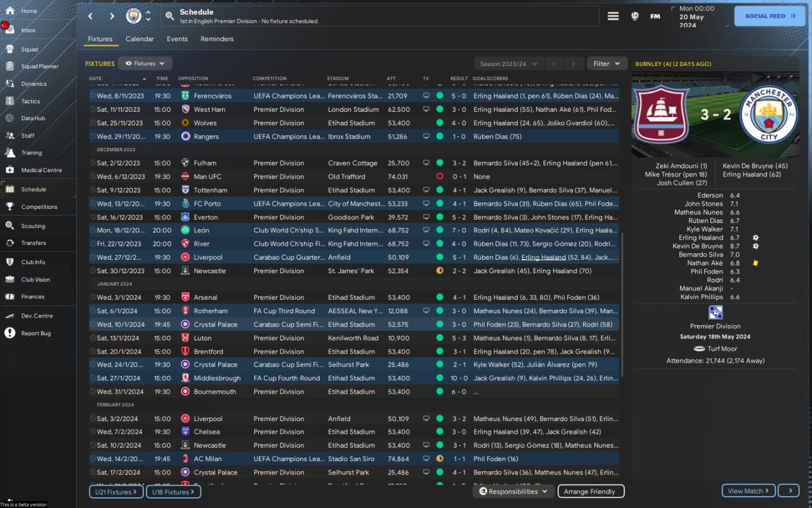Toggle the tick on the Arsenal fixture row
This screenshot has width=812, height=508.
(x=93, y=297)
